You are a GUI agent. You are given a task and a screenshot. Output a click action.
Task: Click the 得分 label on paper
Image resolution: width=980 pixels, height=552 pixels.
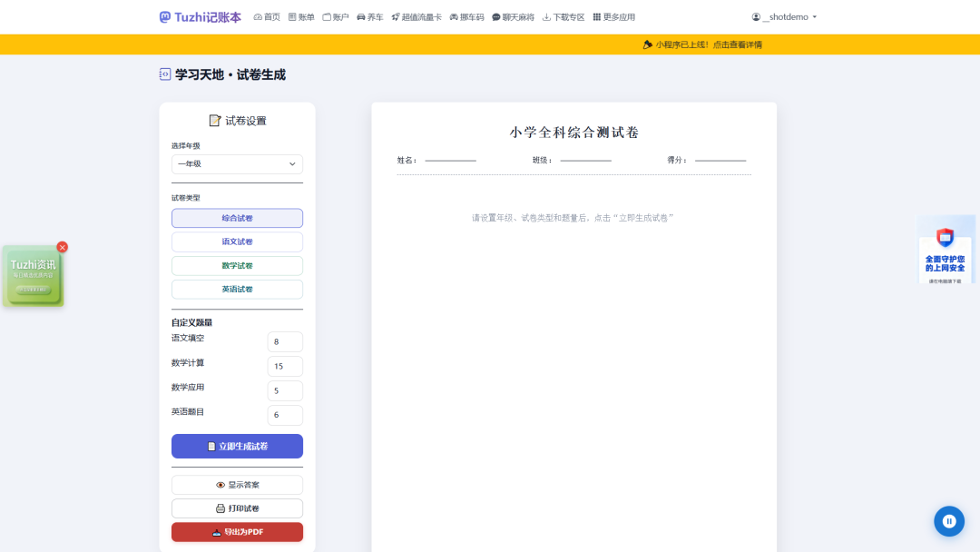coord(676,161)
